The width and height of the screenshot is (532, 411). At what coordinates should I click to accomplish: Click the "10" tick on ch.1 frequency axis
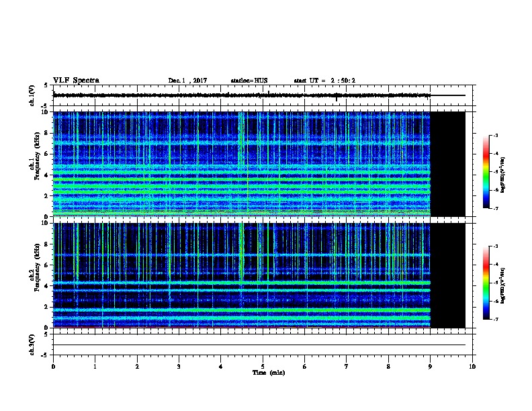(x=45, y=112)
